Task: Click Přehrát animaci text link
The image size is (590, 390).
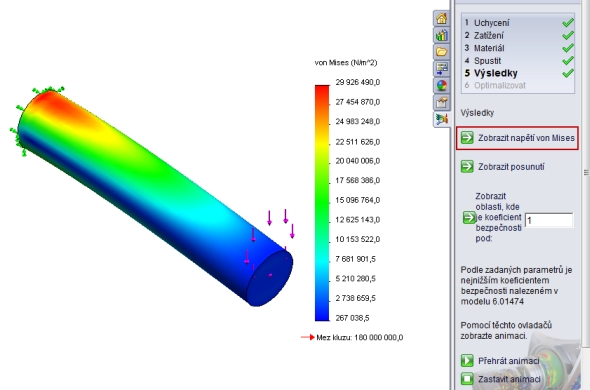Action: 509,361
